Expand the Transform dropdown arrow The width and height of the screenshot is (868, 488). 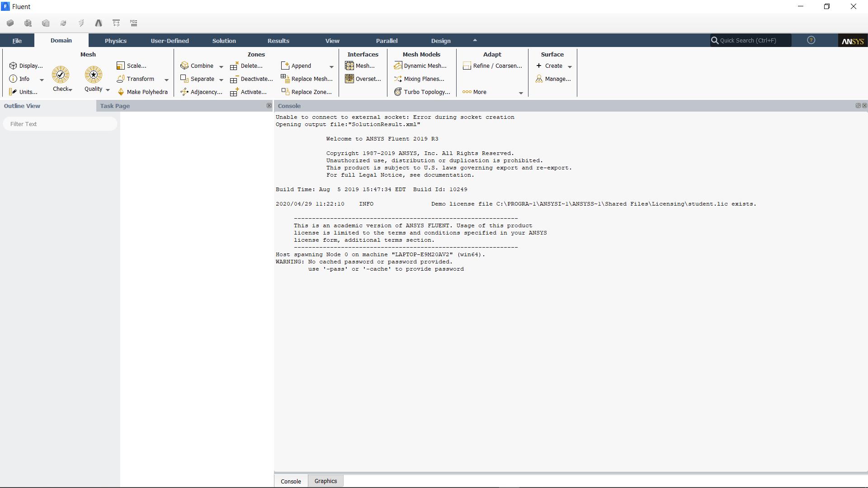click(166, 80)
